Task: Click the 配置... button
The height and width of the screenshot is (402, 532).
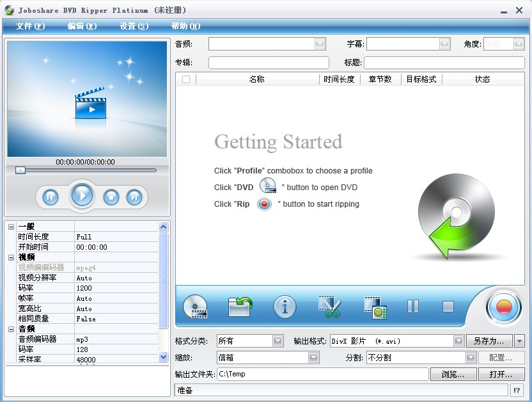Action: tap(501, 358)
